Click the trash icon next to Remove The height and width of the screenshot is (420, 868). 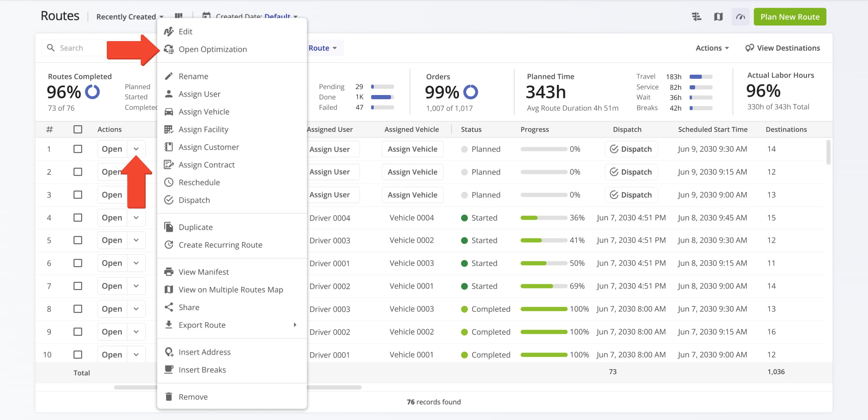169,397
